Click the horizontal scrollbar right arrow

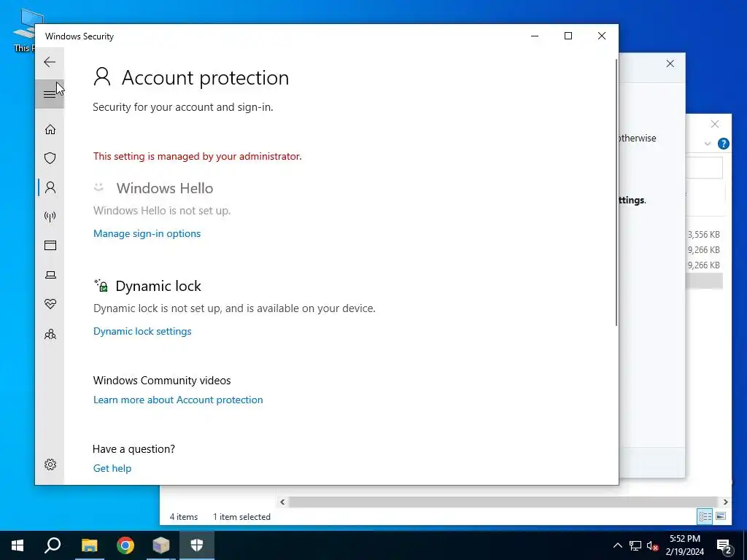[x=725, y=502]
